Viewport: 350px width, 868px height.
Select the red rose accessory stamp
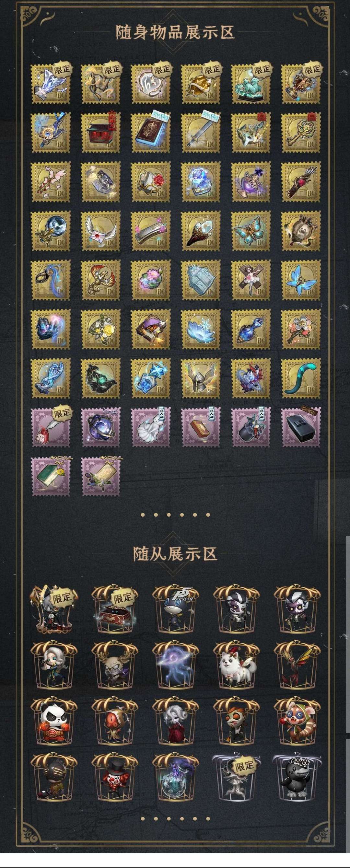tap(151, 182)
